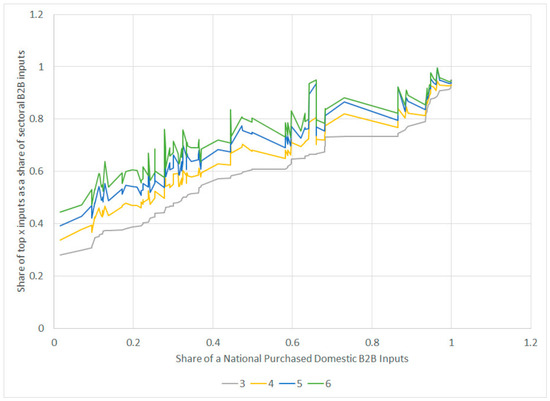Click the y-axis tick label 1.2
550x401 pixels.
[38, 15]
